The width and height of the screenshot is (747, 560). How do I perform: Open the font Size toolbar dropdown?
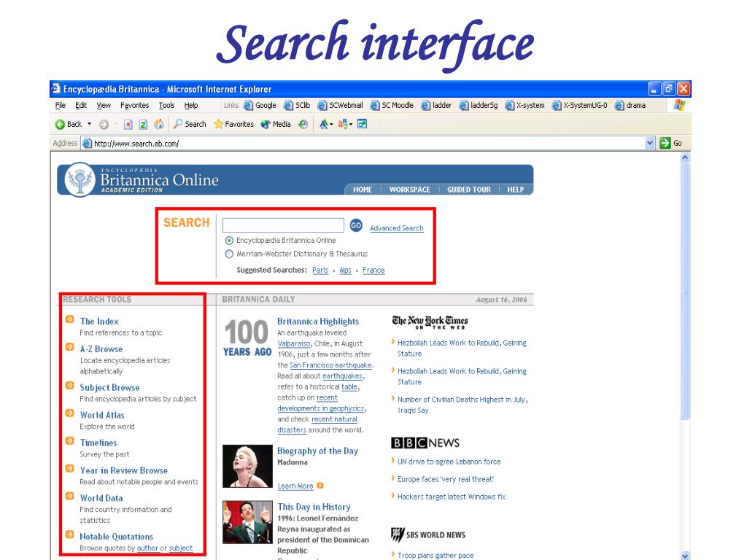point(326,124)
